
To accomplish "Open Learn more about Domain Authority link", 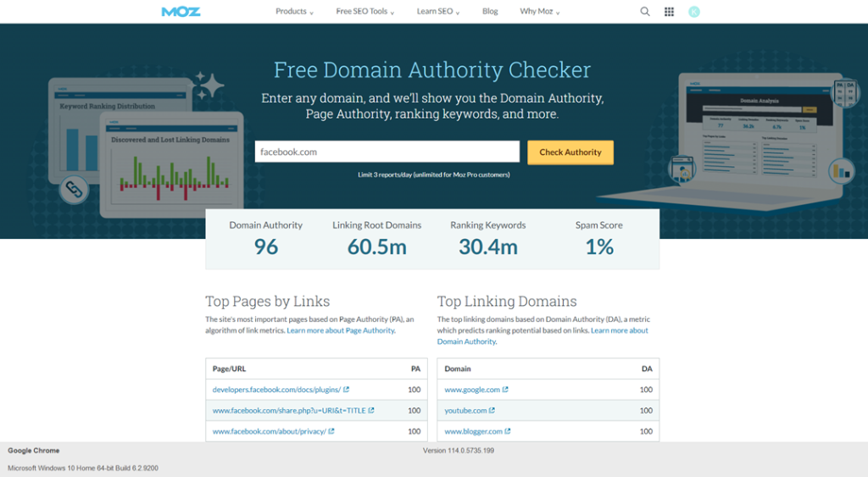I will (x=542, y=336).
